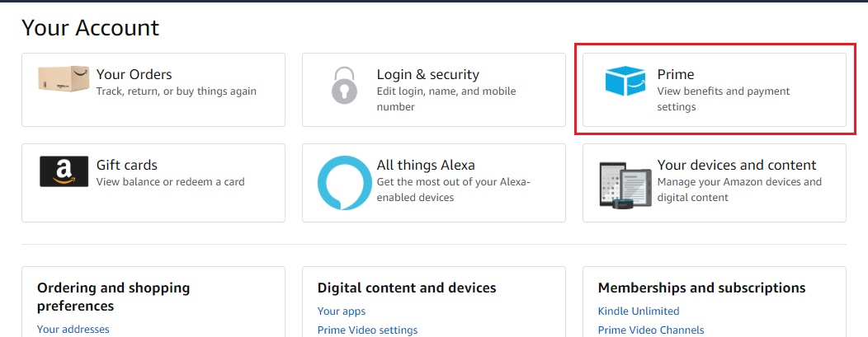The image size is (868, 337).
Task: Open the Prime Video Channels link
Action: pos(651,330)
